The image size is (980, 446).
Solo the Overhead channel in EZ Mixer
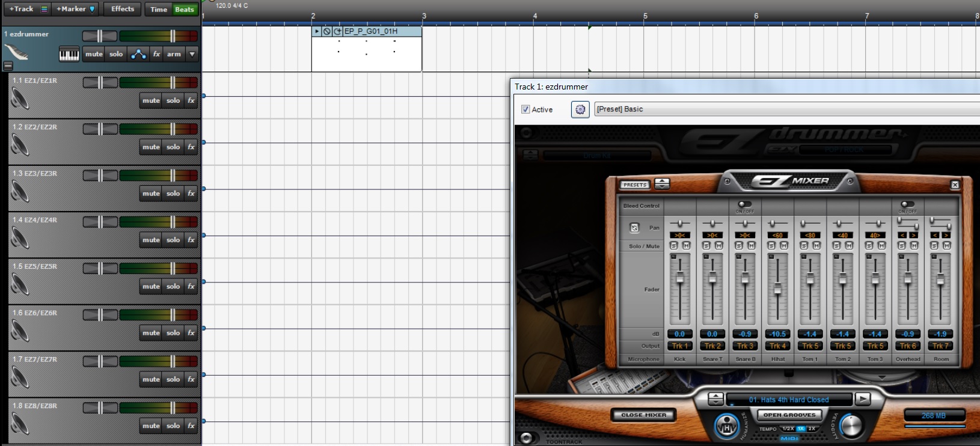(901, 246)
